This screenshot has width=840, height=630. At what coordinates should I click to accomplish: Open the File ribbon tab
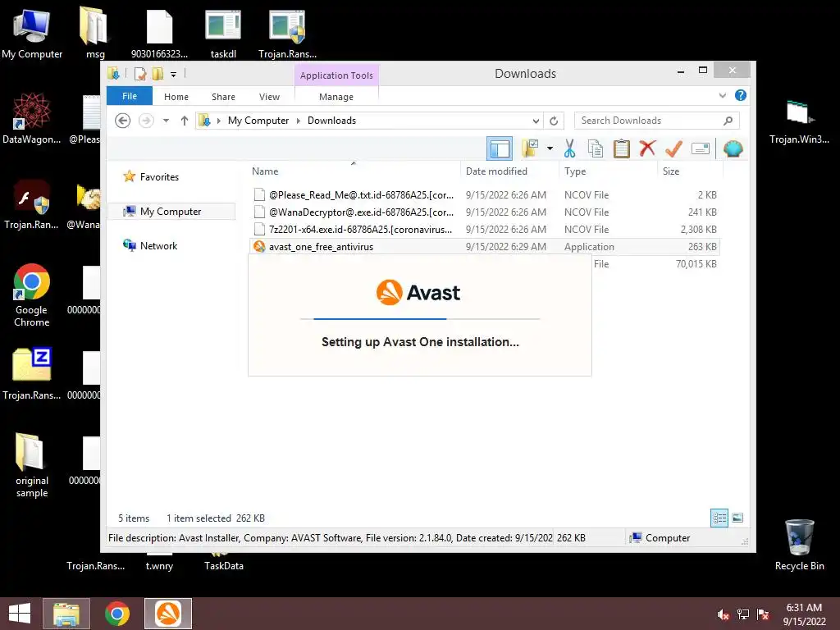click(130, 96)
